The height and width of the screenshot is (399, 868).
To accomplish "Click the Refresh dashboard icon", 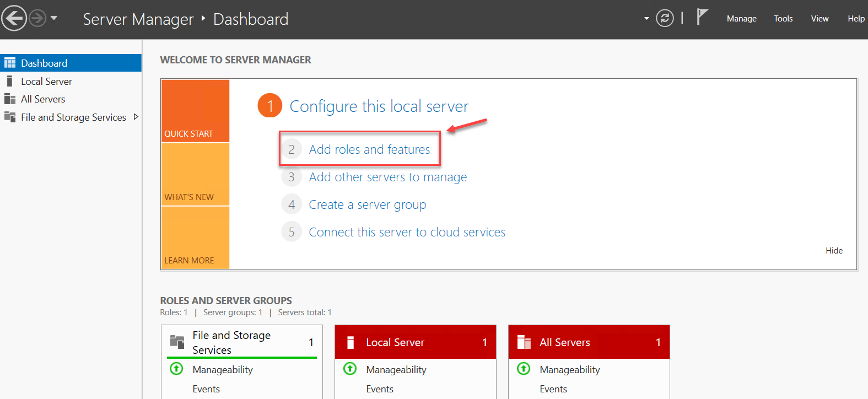I will pos(665,18).
